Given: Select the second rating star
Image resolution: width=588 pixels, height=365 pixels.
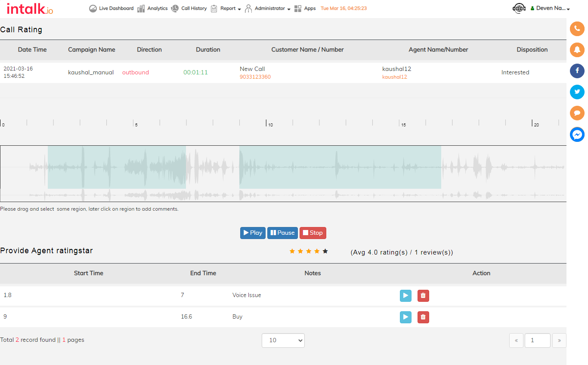Looking at the screenshot, I should pyautogui.click(x=300, y=251).
